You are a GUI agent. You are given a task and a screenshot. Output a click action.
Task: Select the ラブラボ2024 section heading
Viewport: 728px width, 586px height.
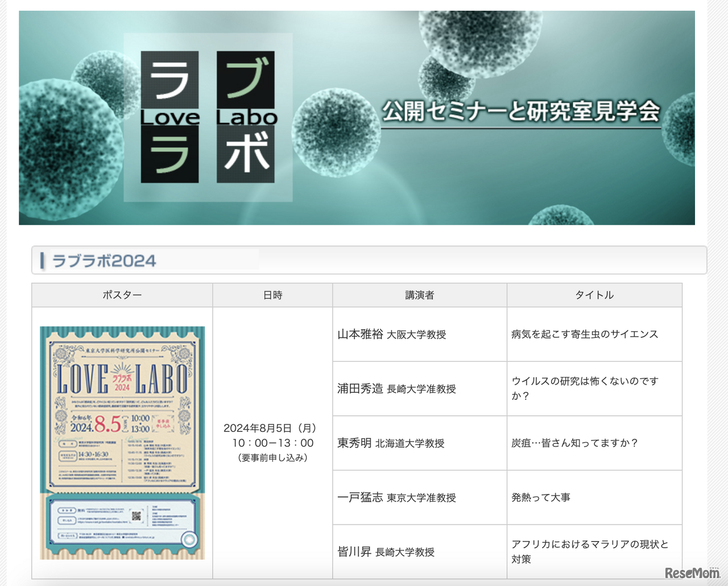pos(104,261)
